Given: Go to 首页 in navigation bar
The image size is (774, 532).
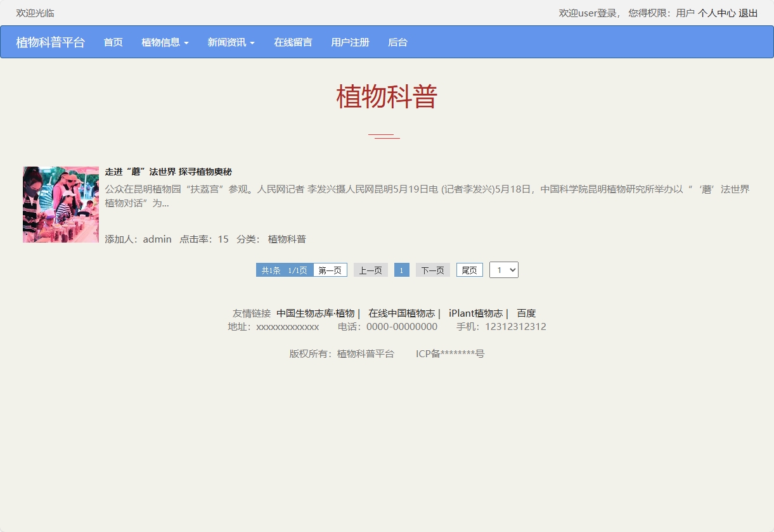Looking at the screenshot, I should coord(113,42).
